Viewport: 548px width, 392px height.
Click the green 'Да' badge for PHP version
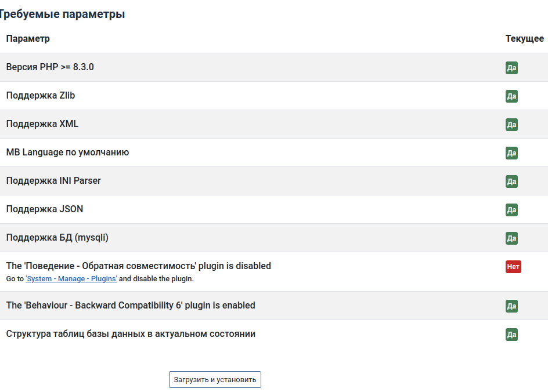(x=511, y=68)
